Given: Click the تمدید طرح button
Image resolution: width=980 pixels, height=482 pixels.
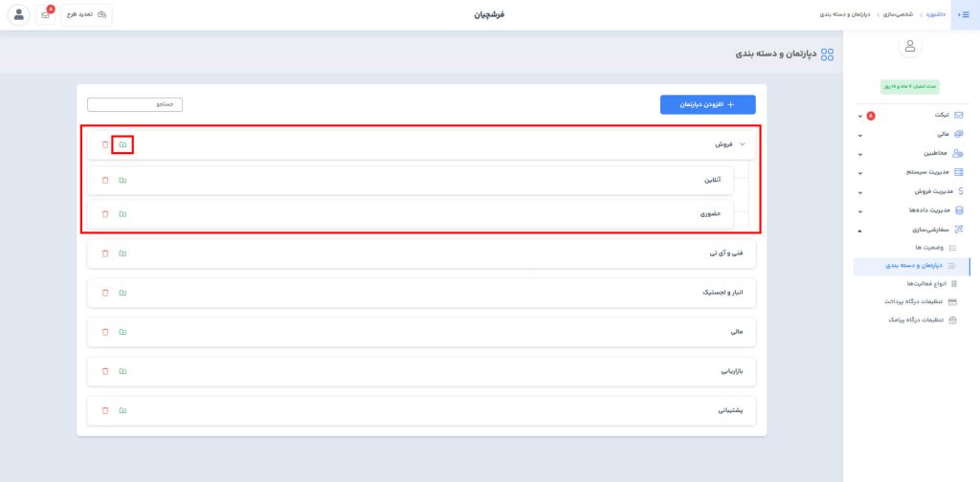Looking at the screenshot, I should [87, 15].
